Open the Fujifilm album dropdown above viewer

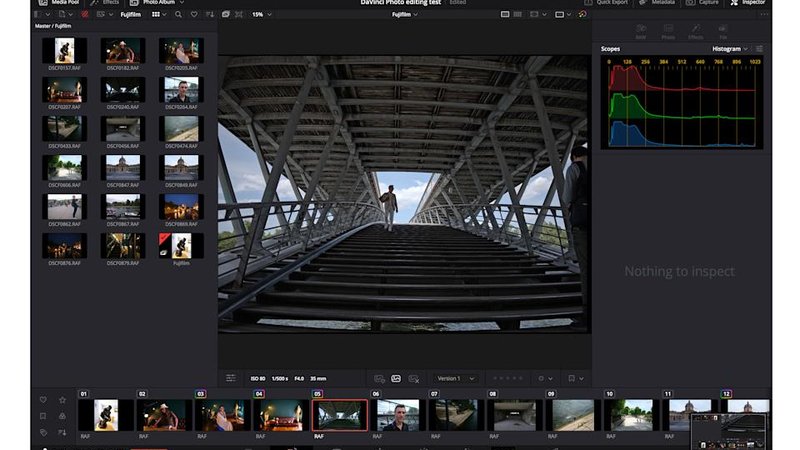click(x=405, y=14)
